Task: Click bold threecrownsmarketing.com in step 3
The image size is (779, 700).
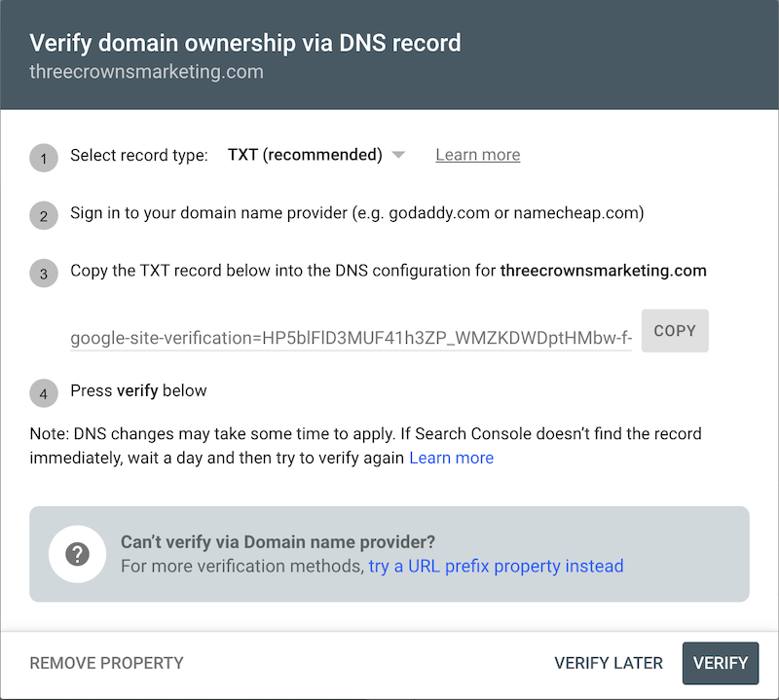Action: (x=603, y=271)
